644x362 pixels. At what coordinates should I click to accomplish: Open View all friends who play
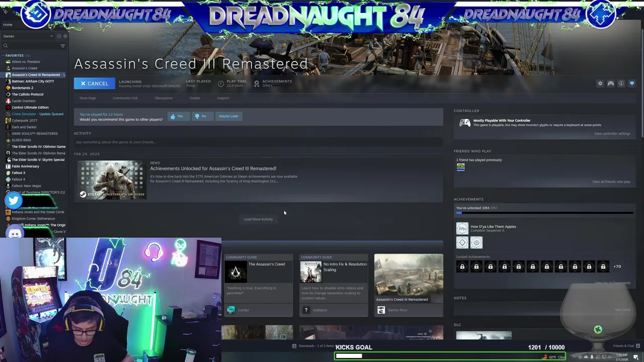pos(611,182)
